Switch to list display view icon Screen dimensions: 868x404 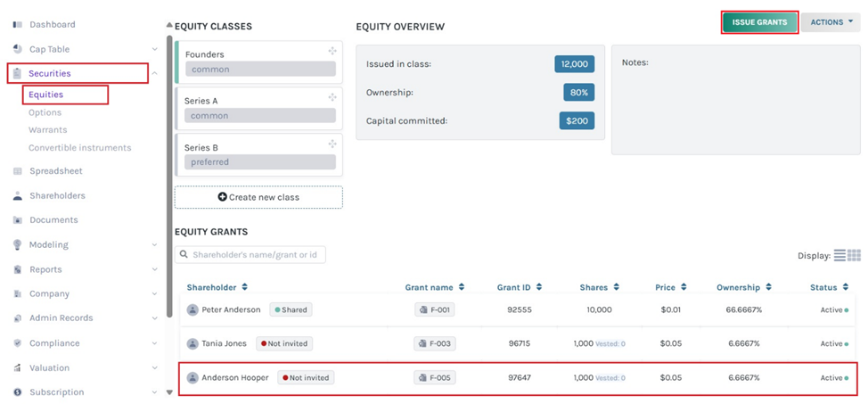(839, 255)
